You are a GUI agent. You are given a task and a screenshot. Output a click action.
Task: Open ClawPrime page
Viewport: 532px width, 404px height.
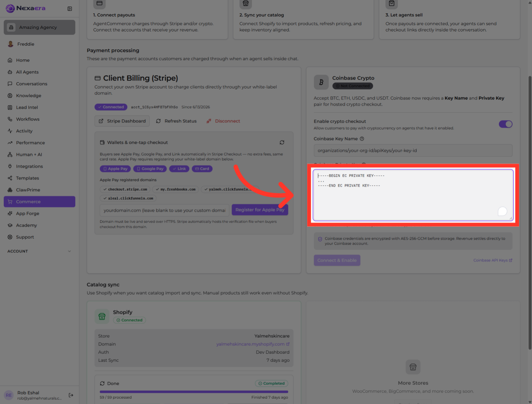click(x=39, y=190)
